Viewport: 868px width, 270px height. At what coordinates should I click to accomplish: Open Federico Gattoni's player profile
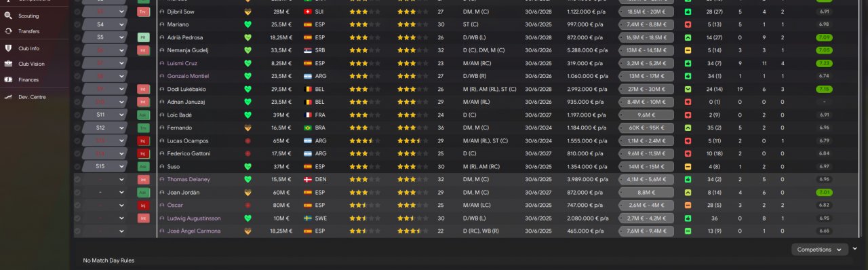click(189, 153)
